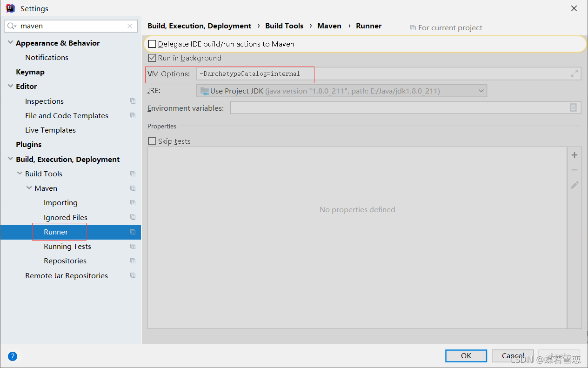588x368 pixels.
Task: Open the Keymap settings page
Action: pos(30,72)
